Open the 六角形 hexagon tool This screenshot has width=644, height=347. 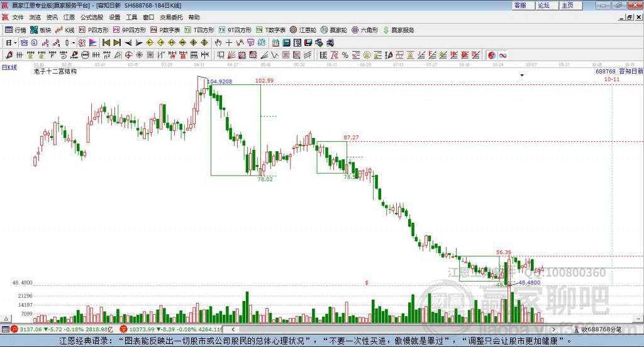[x=365, y=30]
